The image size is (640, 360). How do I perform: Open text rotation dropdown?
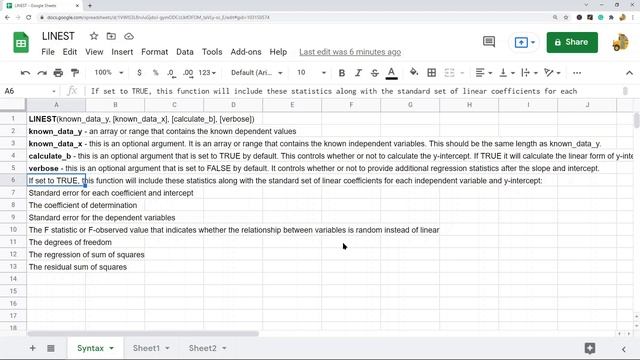point(552,73)
